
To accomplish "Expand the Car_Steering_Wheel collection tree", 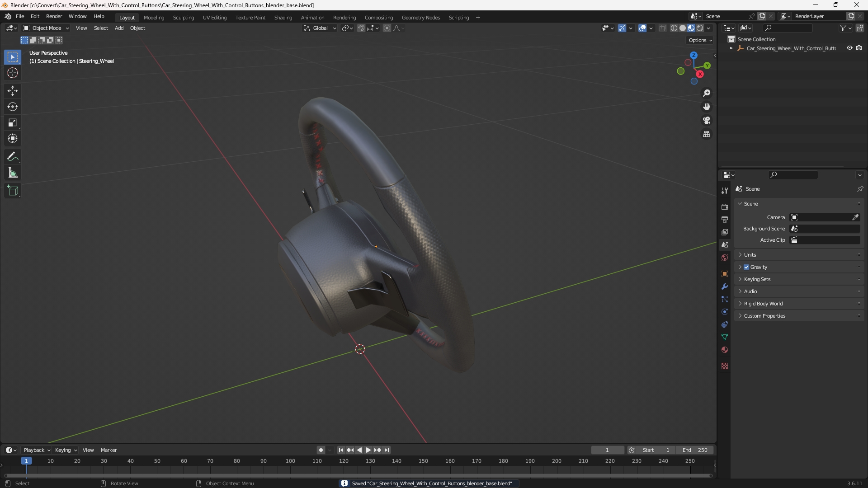I will point(731,48).
